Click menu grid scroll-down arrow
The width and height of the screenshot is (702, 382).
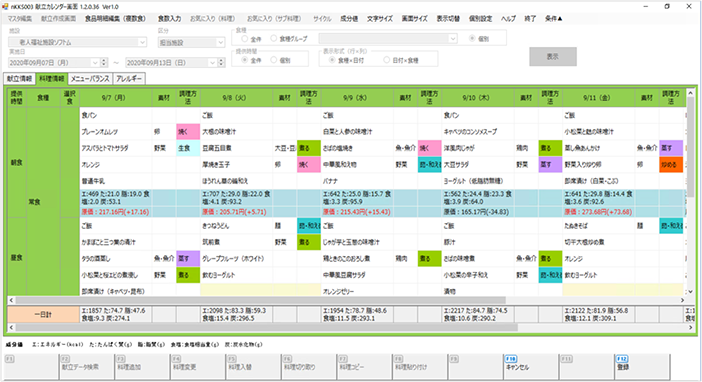(x=690, y=292)
